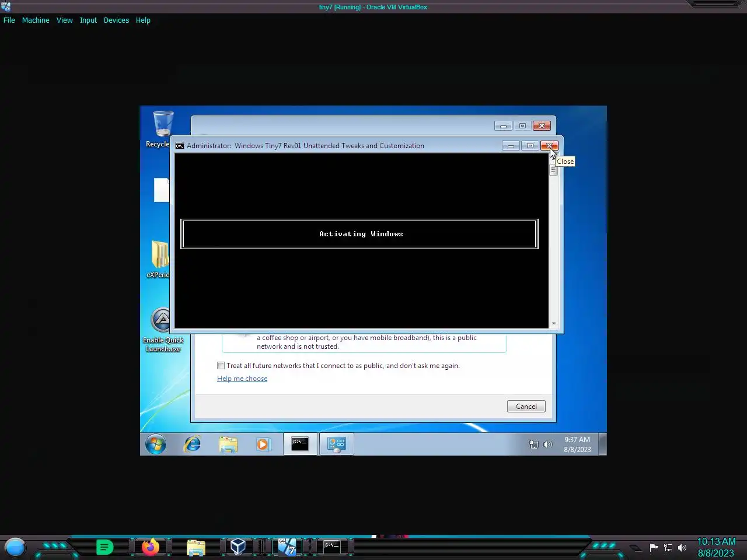
Task: Click host network tray icon
Action: tap(668, 547)
